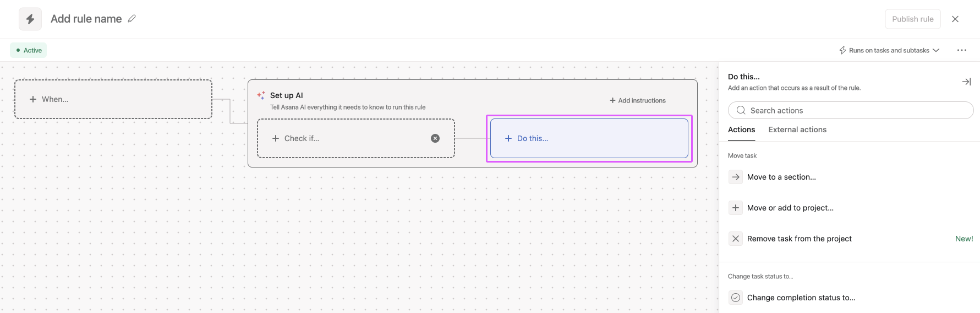This screenshot has width=980, height=313.
Task: Collapse the Do this side panel
Action: (x=966, y=82)
